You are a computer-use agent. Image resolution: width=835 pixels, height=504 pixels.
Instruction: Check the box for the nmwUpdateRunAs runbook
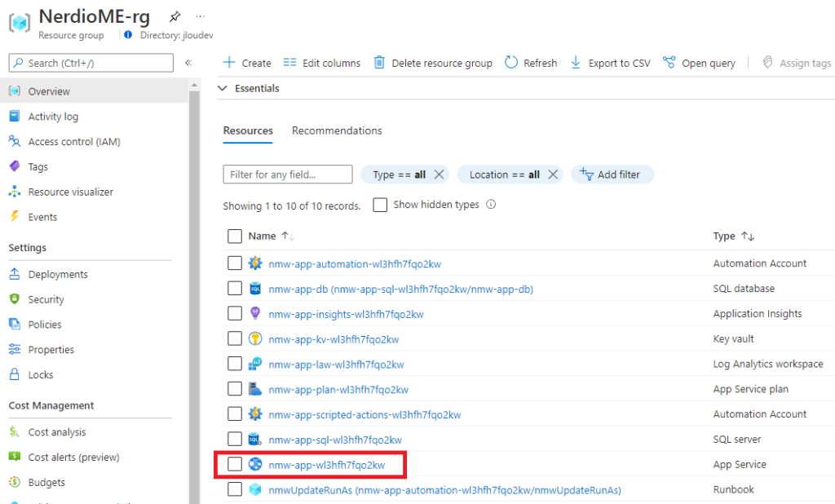[x=235, y=489]
